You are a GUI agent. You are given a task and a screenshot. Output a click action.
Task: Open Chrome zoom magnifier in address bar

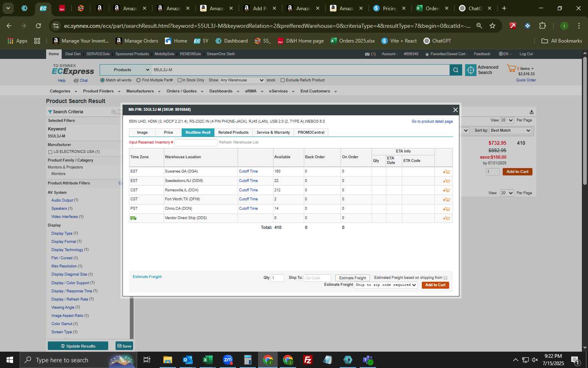coord(479,26)
